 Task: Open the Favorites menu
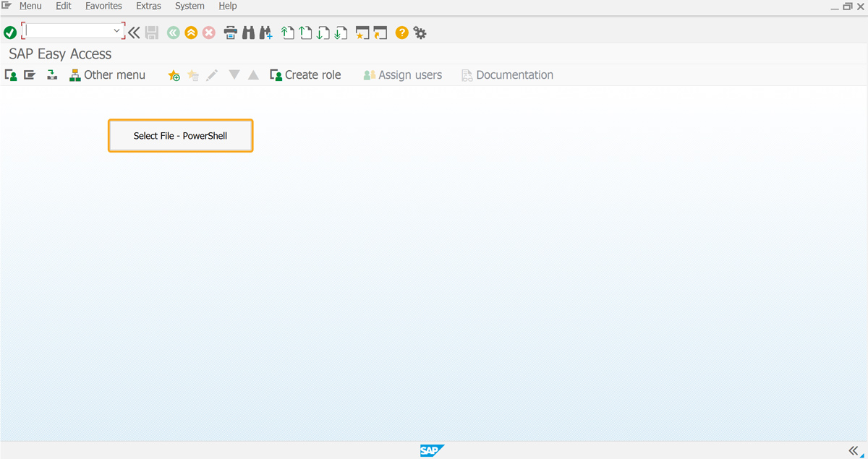coord(103,6)
